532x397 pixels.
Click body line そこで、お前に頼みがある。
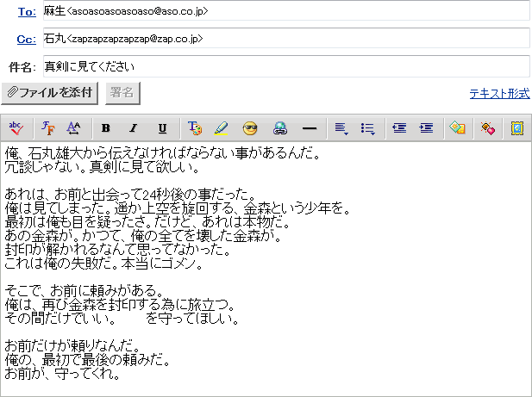(84, 290)
